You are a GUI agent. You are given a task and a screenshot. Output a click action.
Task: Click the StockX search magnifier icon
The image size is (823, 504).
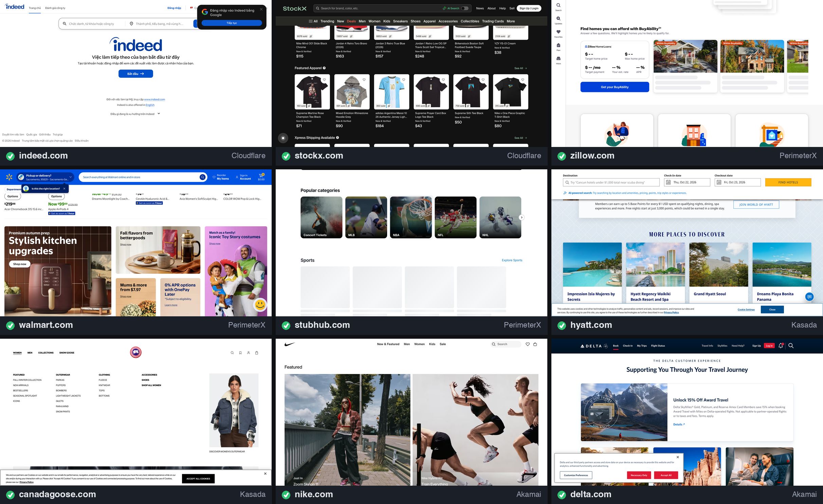tap(317, 8)
